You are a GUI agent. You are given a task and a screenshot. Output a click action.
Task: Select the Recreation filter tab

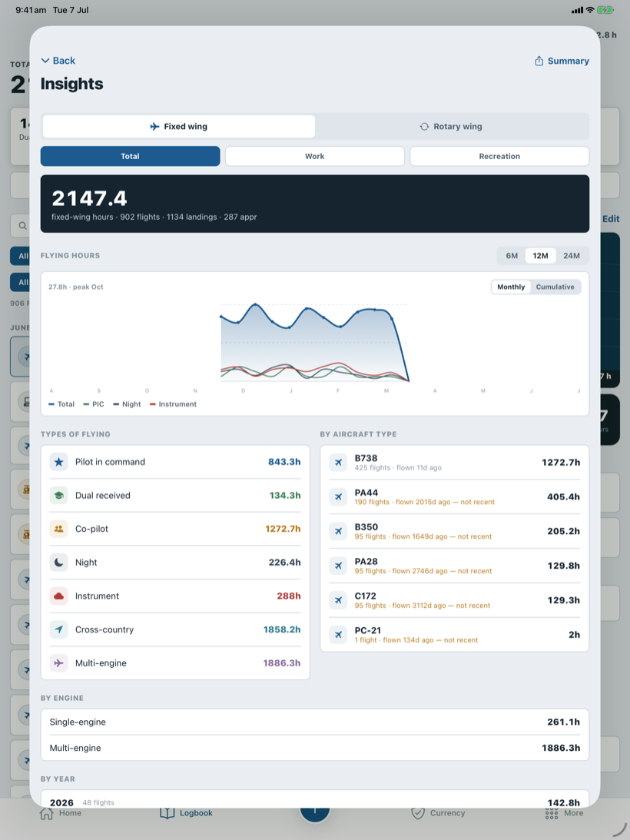499,156
